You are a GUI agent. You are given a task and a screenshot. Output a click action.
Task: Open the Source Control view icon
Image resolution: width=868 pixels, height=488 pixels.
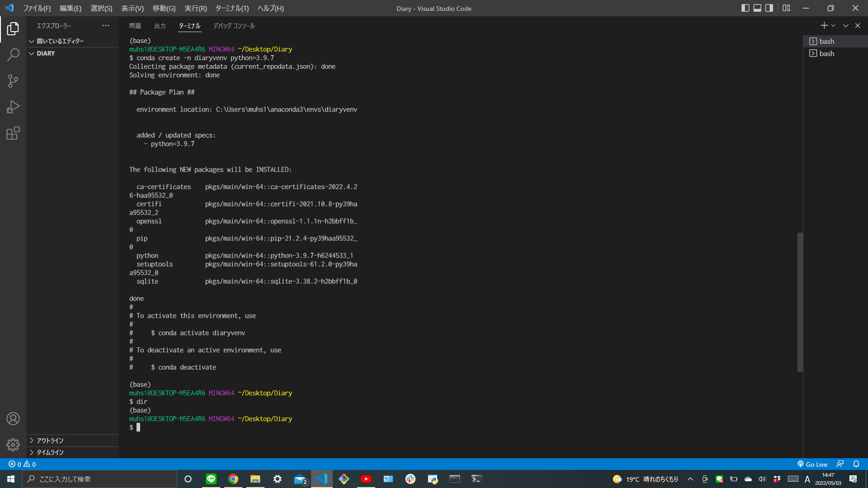pos(13,81)
